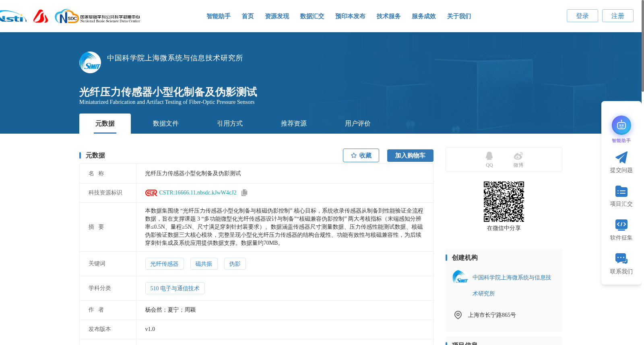Click the version value v1.0
The image size is (644, 345).
150,329
